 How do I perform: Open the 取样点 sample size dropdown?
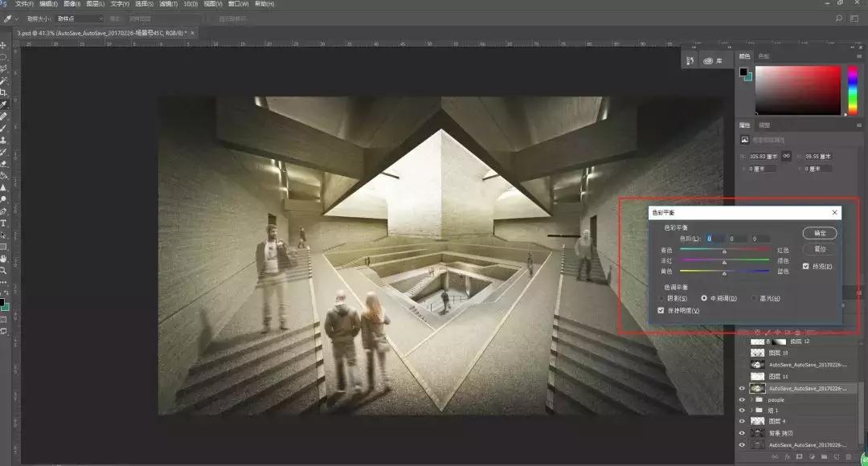coord(80,18)
